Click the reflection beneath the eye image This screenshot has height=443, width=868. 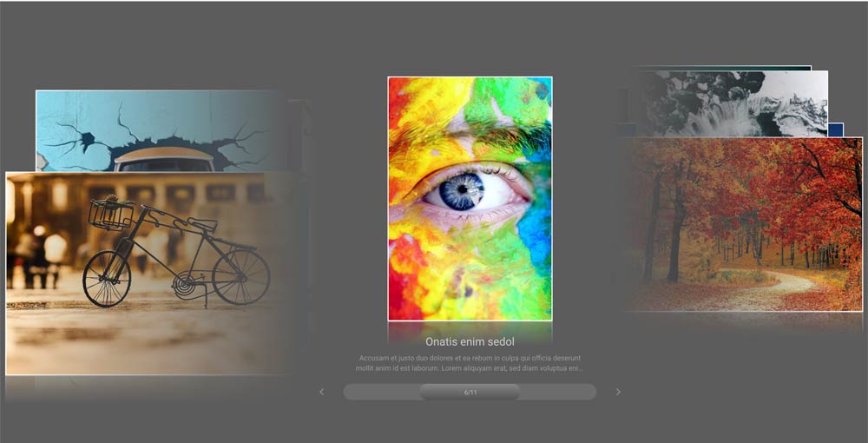click(470, 330)
